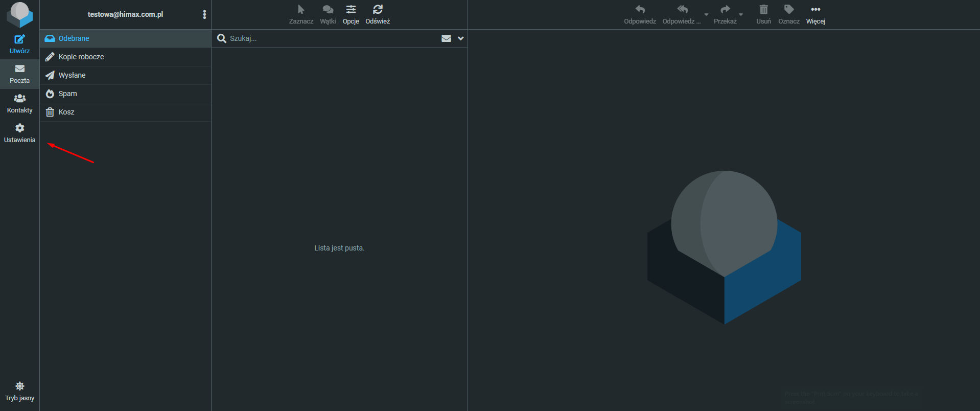Open Przekaż dropdown arrow
This screenshot has height=411, width=980.
click(x=741, y=14)
